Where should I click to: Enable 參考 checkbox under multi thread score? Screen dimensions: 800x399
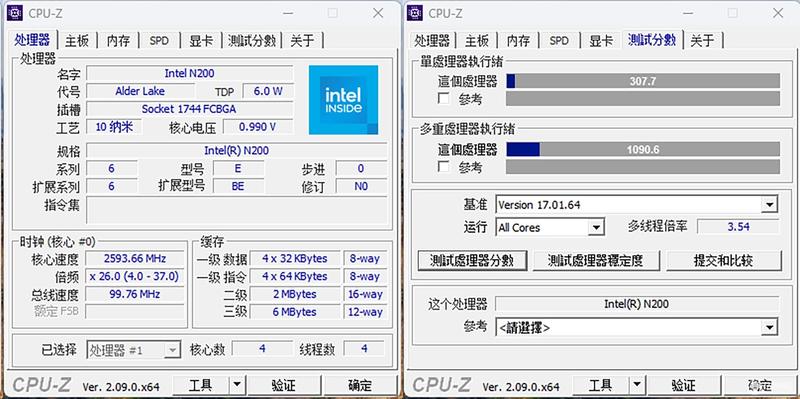pyautogui.click(x=444, y=167)
